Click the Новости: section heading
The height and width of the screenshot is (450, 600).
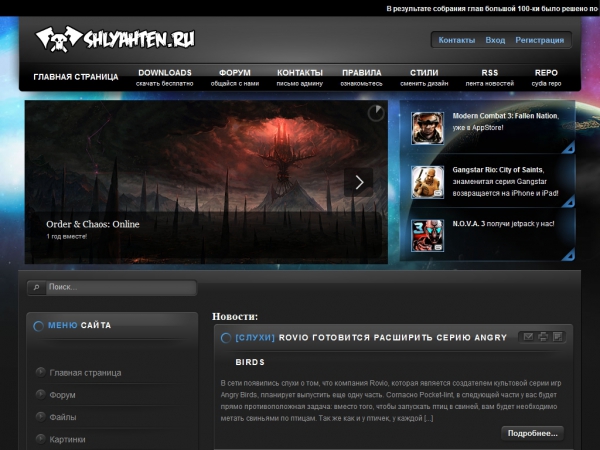(235, 316)
